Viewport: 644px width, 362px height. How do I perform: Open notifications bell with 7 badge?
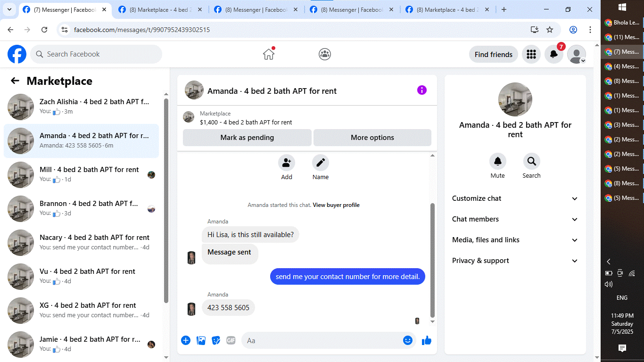(x=554, y=54)
